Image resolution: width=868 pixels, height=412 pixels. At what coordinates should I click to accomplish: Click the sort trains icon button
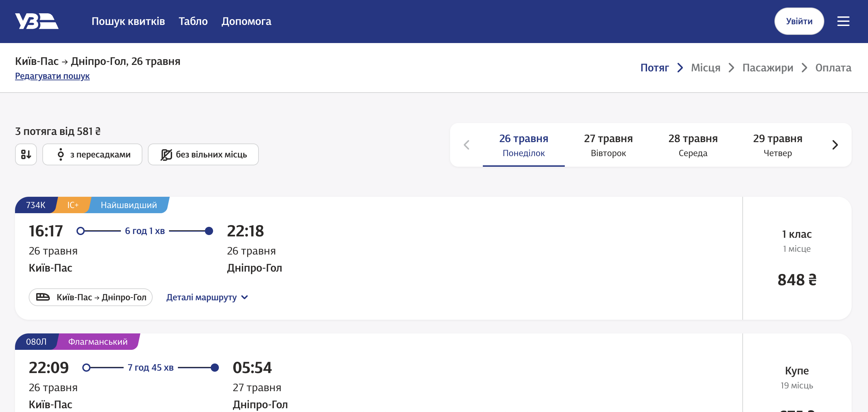[x=26, y=154]
